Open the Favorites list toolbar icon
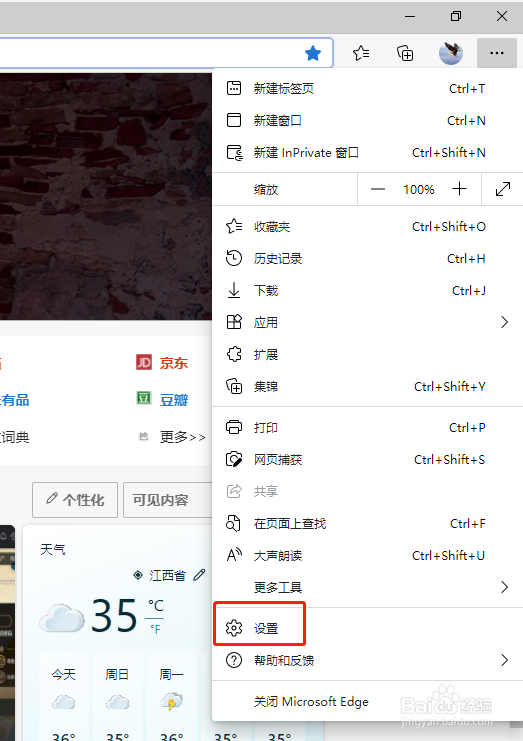Image resolution: width=523 pixels, height=741 pixels. [361, 53]
